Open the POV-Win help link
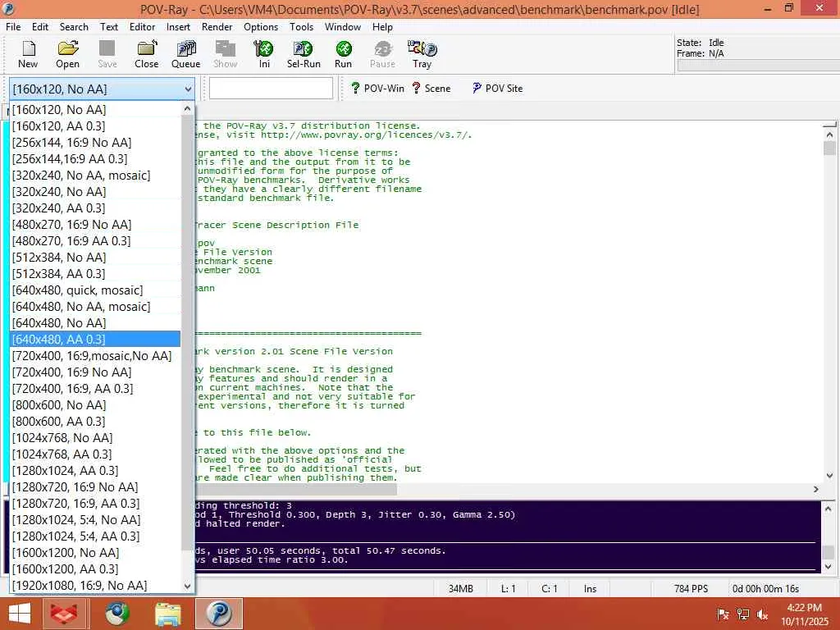840x630 pixels. (377, 89)
